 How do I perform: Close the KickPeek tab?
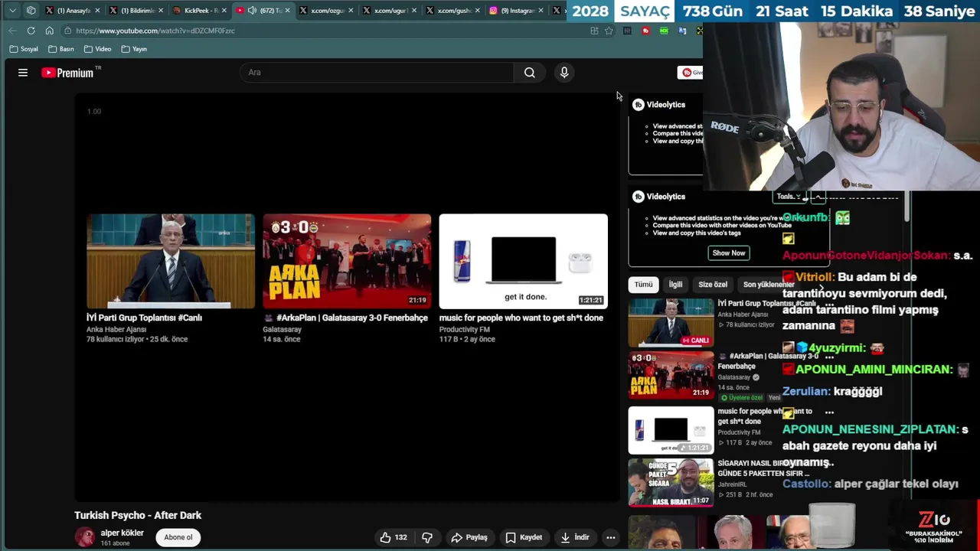click(x=224, y=11)
